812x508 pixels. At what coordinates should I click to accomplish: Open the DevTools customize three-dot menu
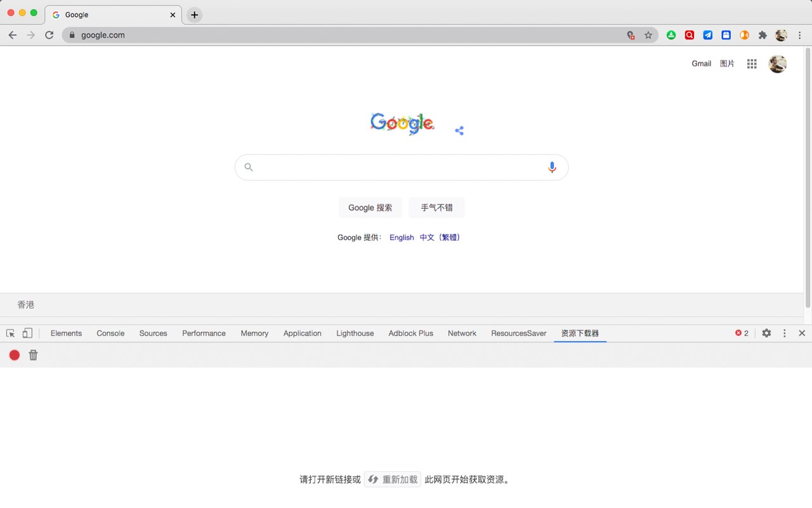pos(785,333)
